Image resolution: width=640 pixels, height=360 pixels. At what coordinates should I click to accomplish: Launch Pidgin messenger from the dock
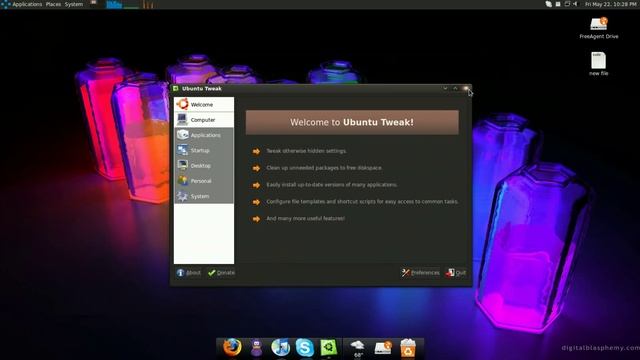(256, 348)
